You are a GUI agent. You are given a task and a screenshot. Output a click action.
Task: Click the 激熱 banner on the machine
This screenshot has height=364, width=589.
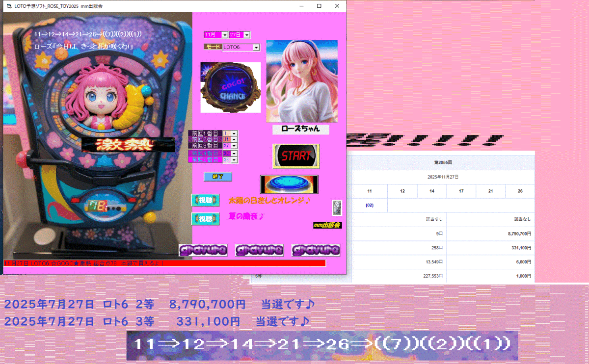point(128,145)
